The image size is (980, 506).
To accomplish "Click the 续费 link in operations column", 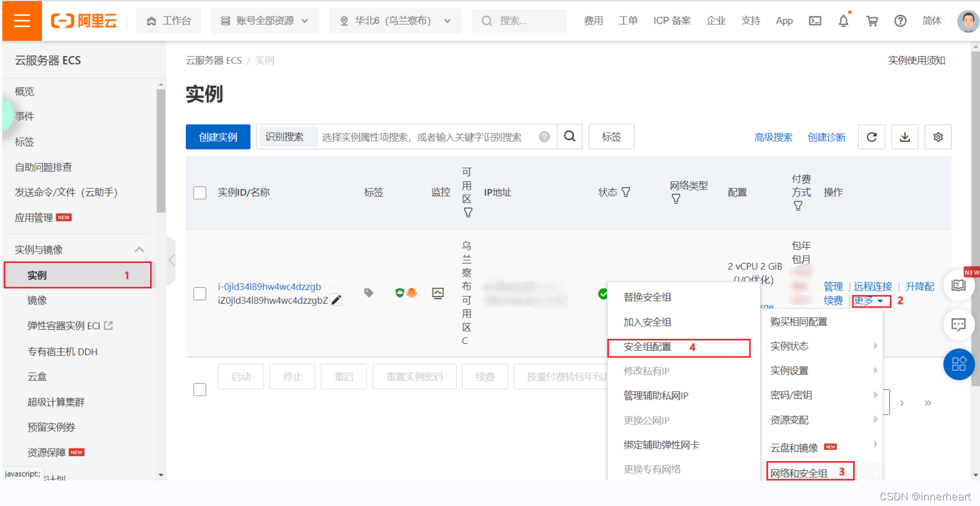I will click(833, 301).
